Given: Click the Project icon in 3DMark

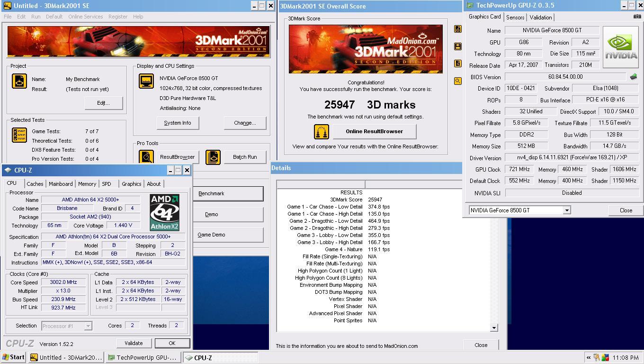Looking at the screenshot, I should click(19, 81).
